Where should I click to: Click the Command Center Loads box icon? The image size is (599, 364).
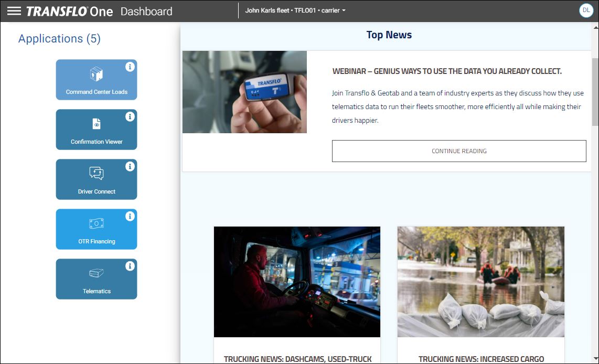click(97, 74)
